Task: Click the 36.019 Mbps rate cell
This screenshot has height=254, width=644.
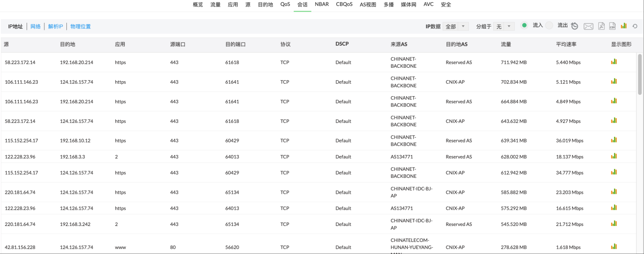Action: point(570,141)
